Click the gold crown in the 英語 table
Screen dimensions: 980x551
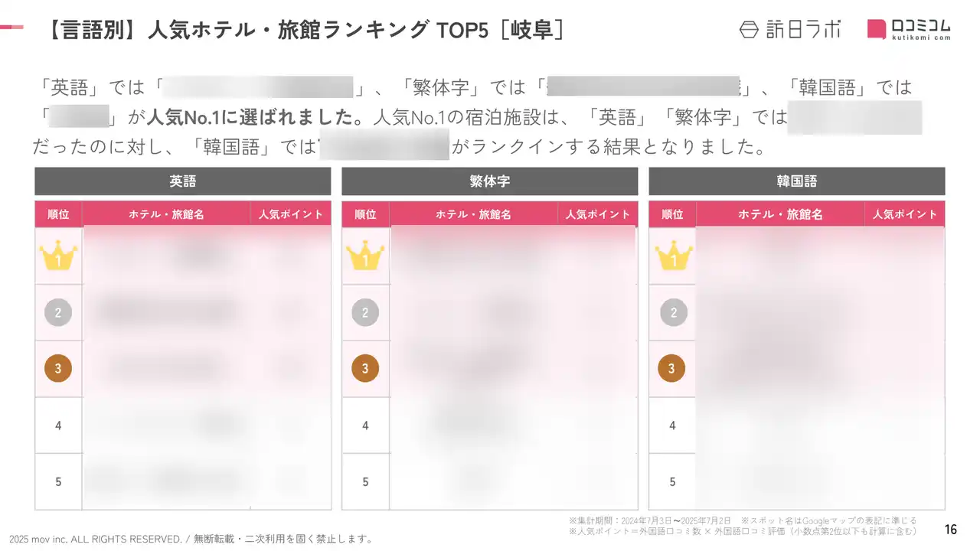(x=58, y=256)
